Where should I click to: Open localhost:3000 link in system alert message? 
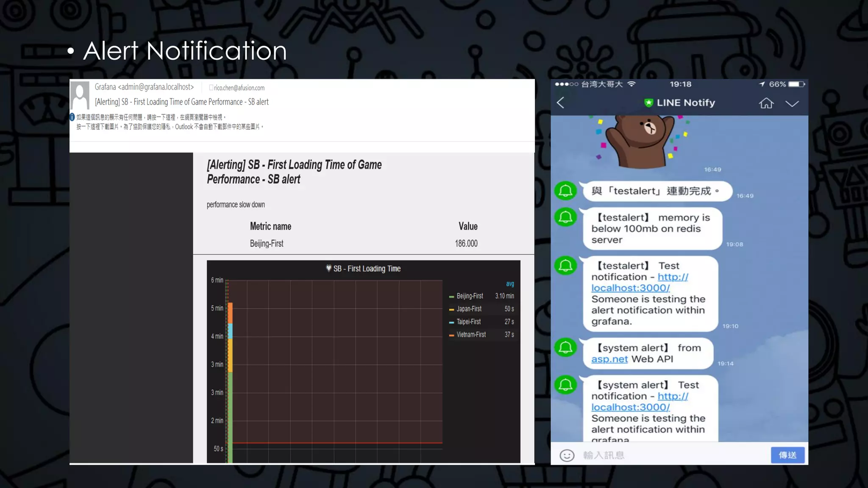[630, 408]
